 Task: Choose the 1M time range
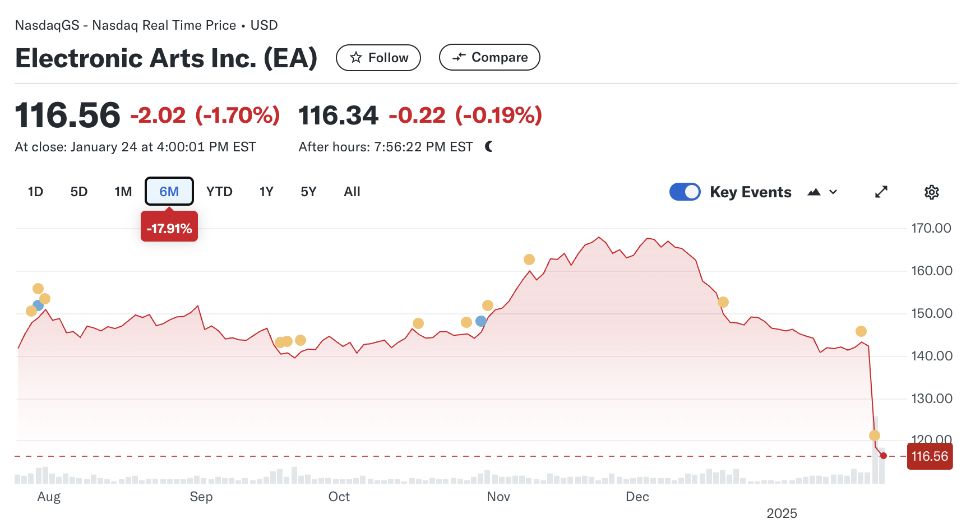click(x=123, y=192)
